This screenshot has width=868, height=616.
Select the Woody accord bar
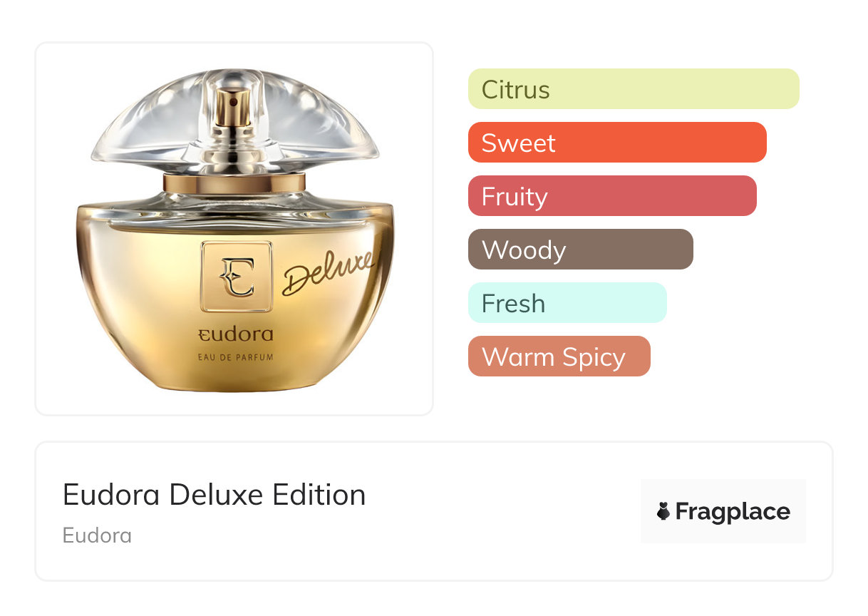click(580, 250)
